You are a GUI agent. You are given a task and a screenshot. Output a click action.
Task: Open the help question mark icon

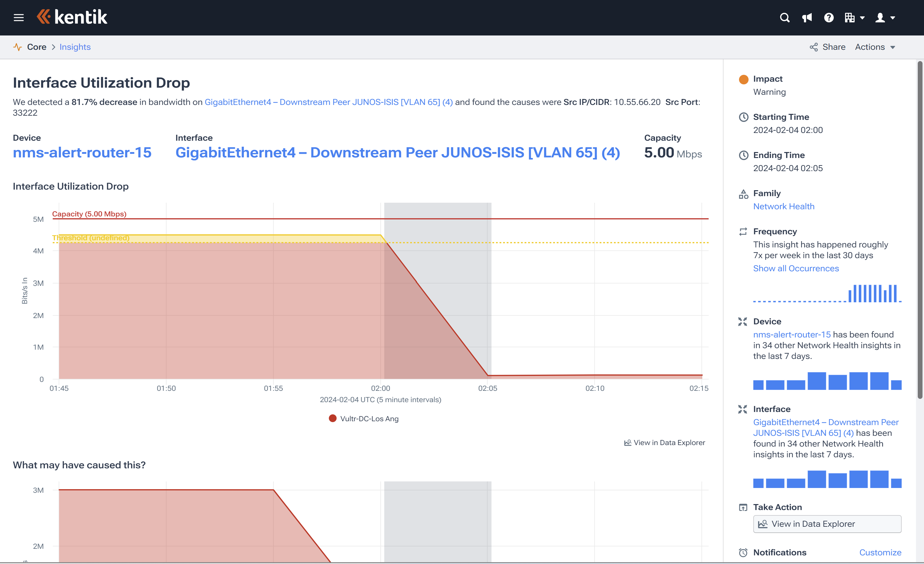pyautogui.click(x=829, y=18)
